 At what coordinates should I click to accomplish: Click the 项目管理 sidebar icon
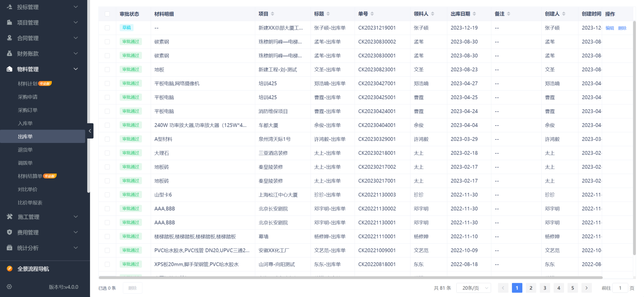10,22
